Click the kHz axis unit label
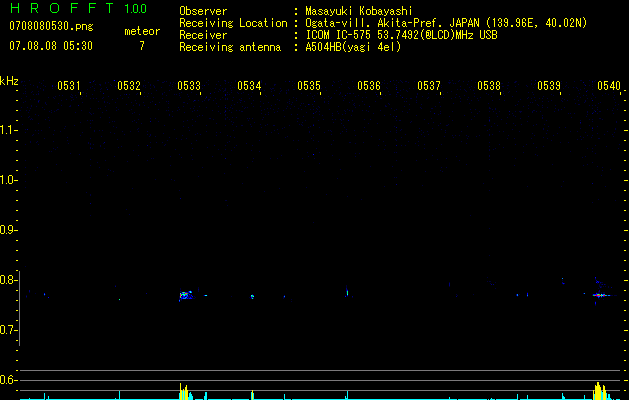Image resolution: width=629 pixels, height=400 pixels. [x=9, y=81]
